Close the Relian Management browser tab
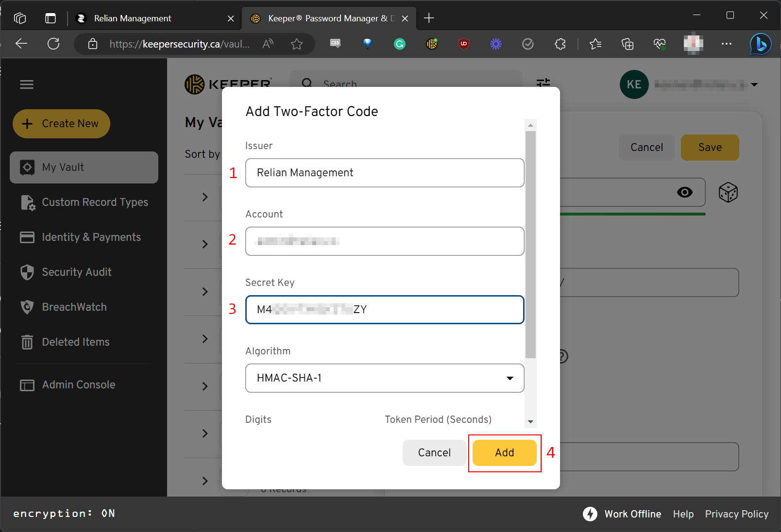This screenshot has height=532, width=781. click(231, 18)
